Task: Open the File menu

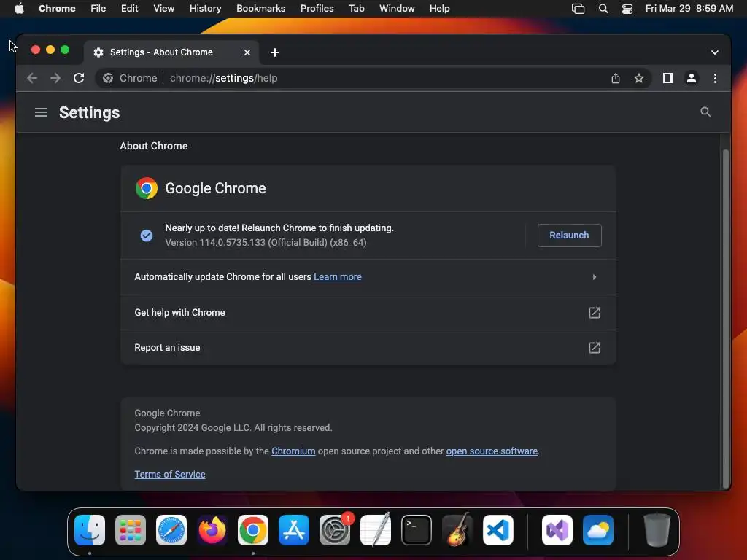Action: click(x=98, y=8)
